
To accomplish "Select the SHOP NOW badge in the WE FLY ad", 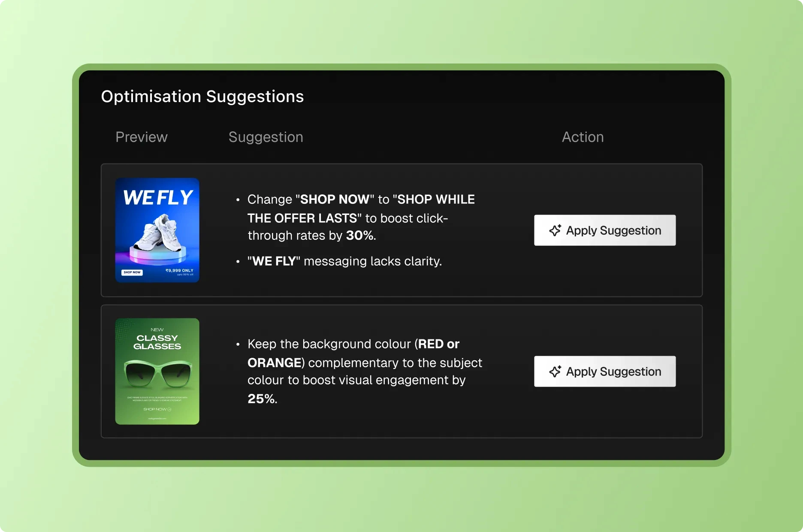I will coord(132,272).
